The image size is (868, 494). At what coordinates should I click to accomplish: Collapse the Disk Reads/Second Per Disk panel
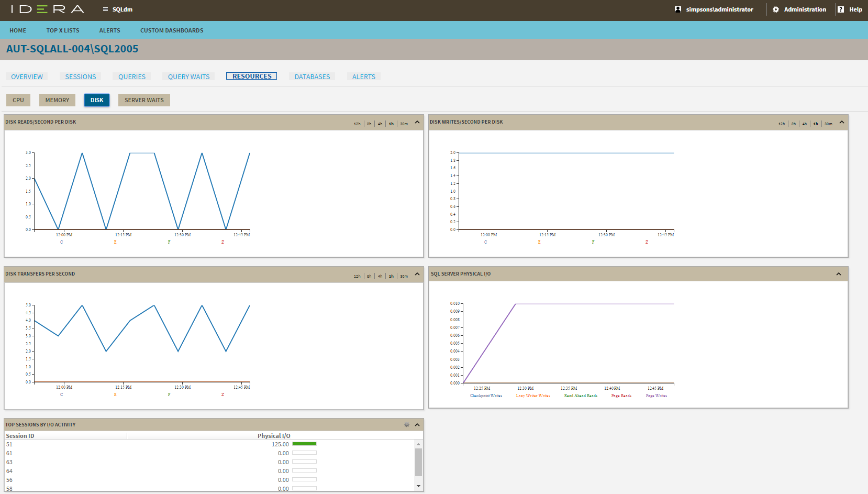pyautogui.click(x=417, y=122)
